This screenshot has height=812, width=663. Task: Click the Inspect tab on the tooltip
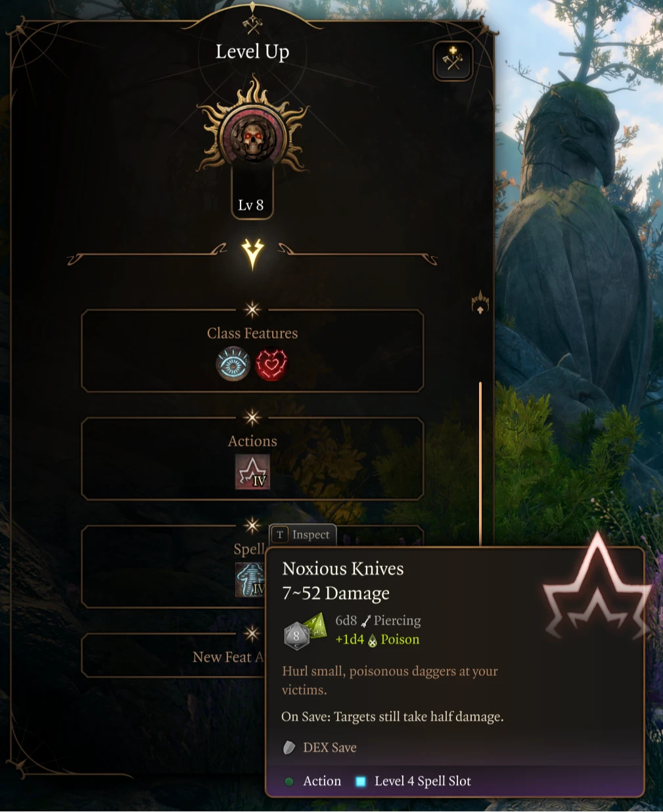click(x=303, y=535)
